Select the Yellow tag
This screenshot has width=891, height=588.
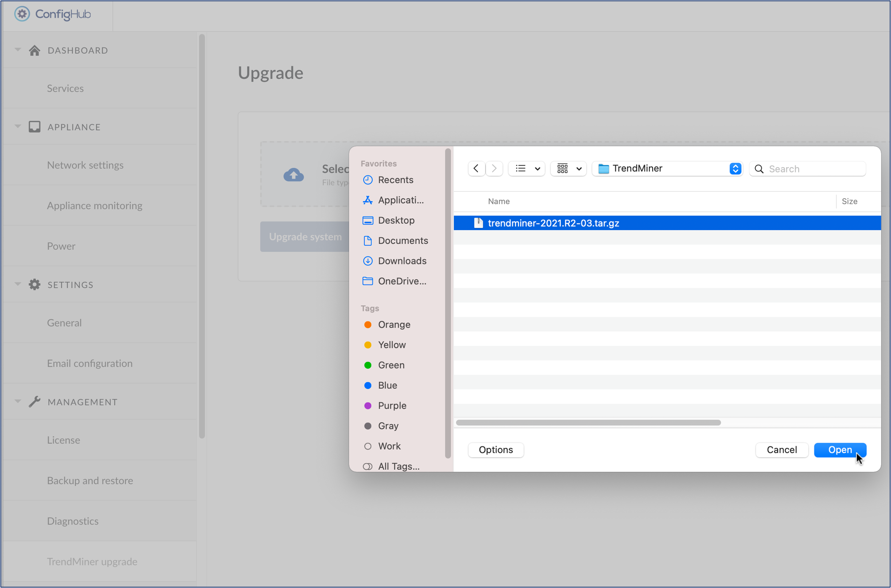[x=385, y=345]
